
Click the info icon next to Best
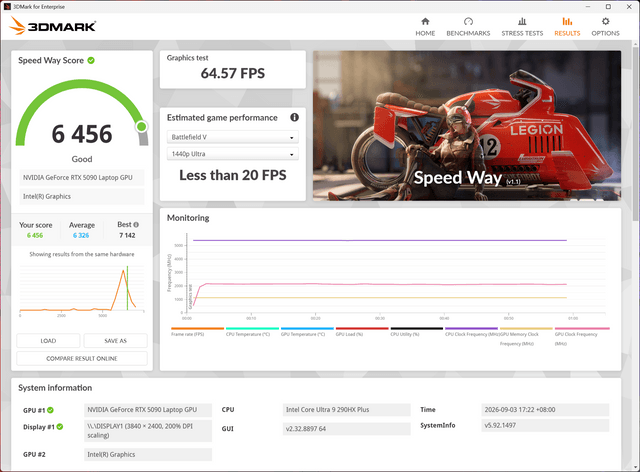click(x=136, y=225)
